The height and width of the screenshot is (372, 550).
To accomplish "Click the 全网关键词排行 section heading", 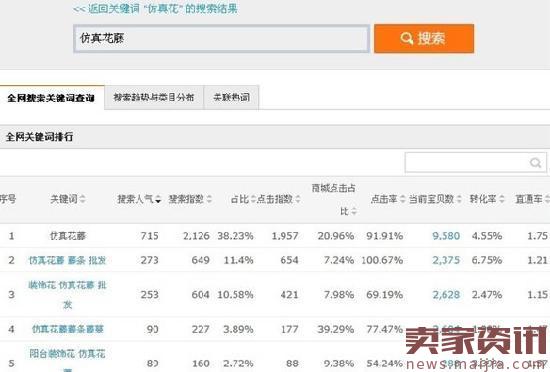I will coord(39,137).
